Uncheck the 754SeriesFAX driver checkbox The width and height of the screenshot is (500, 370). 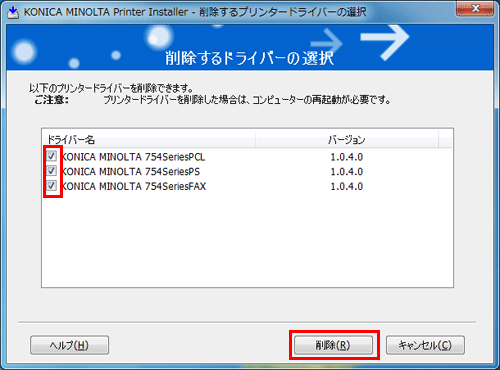pos(51,185)
